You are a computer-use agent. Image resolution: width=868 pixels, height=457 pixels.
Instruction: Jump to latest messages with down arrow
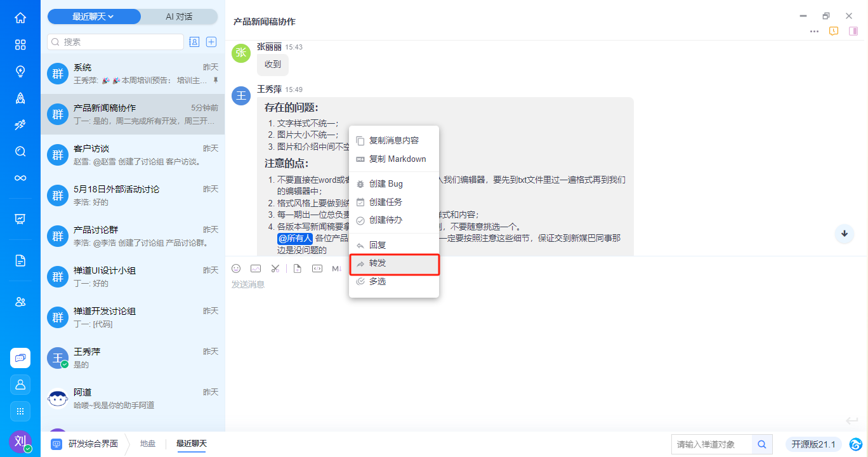tap(845, 234)
